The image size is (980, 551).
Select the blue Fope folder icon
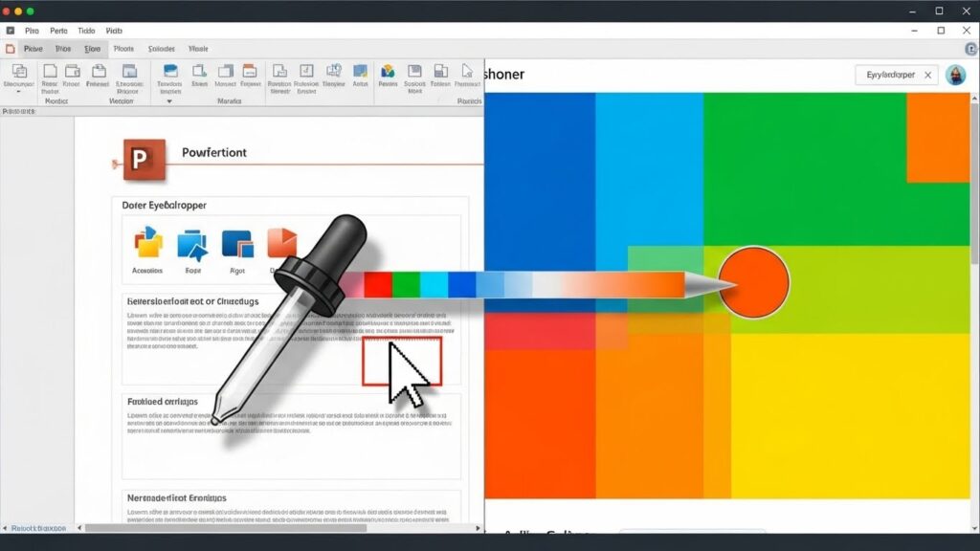[x=192, y=245]
